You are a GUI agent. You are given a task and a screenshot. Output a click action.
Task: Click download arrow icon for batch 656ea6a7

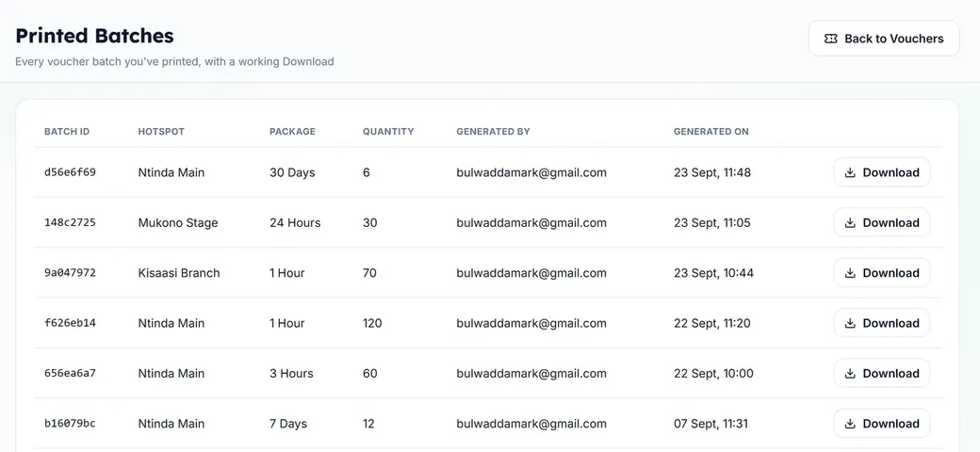click(850, 373)
